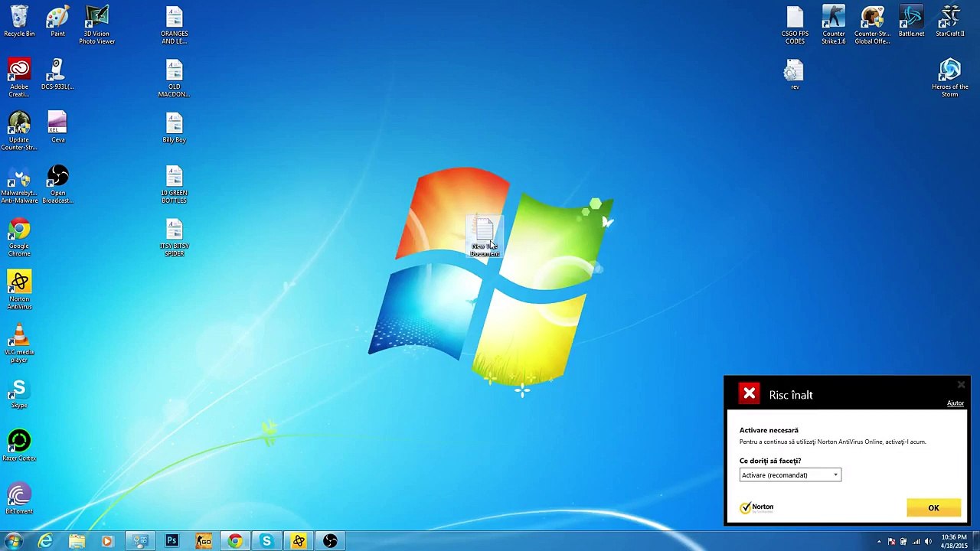The width and height of the screenshot is (980, 551).
Task: Close the Norton Risc înalt popup
Action: tap(961, 385)
